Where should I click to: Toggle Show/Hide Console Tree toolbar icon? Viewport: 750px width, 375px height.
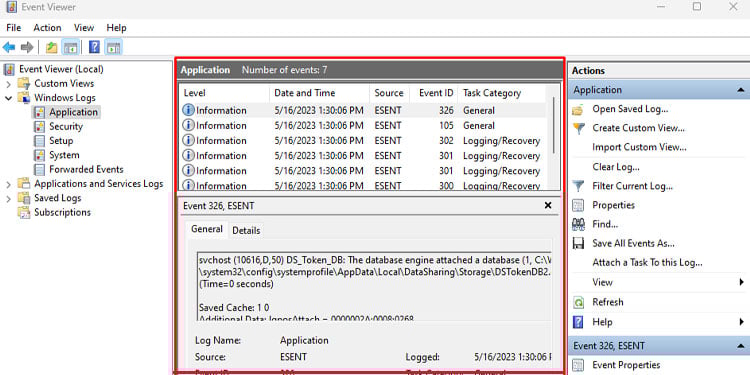click(x=71, y=47)
